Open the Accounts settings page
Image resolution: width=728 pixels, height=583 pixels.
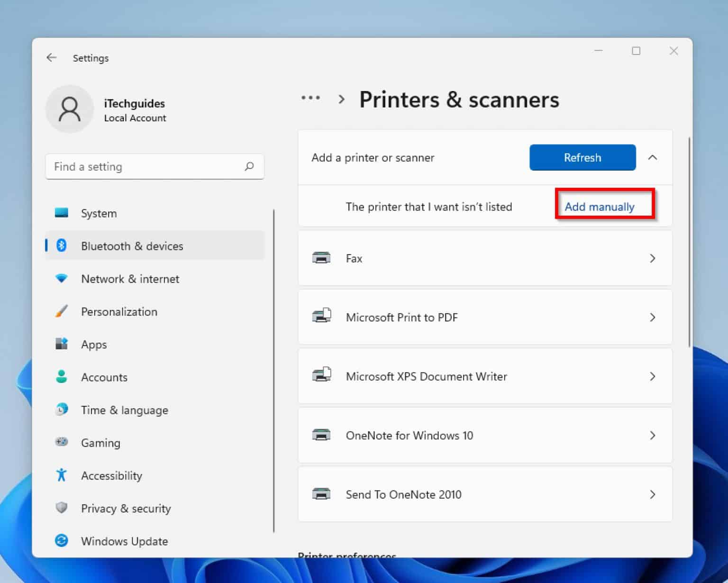click(x=104, y=377)
